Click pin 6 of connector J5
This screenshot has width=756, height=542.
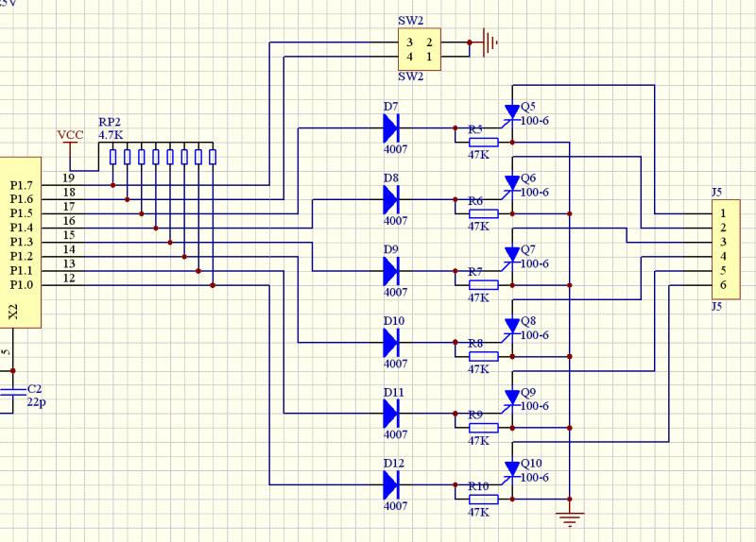point(721,285)
